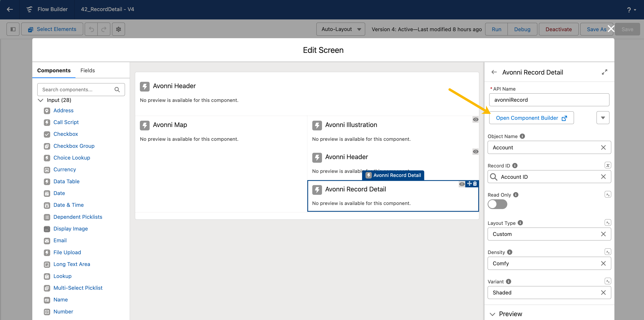Select the Components tab
The height and width of the screenshot is (320, 644).
[x=54, y=71]
